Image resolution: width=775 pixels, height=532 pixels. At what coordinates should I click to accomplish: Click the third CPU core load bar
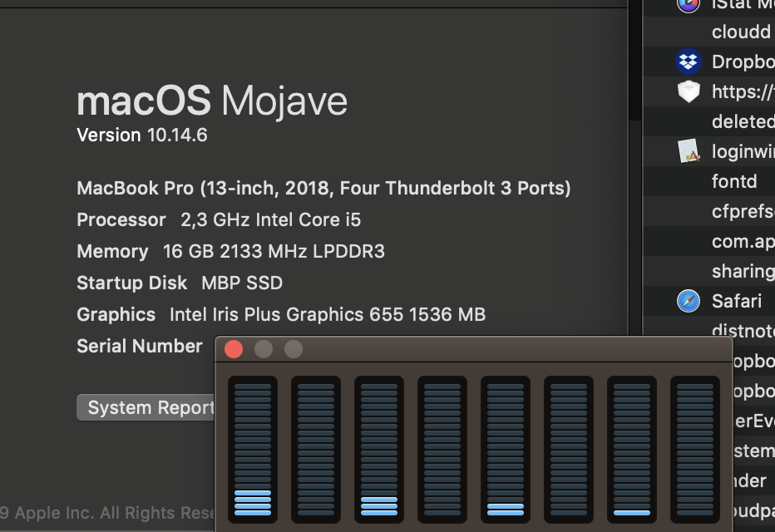[379, 450]
